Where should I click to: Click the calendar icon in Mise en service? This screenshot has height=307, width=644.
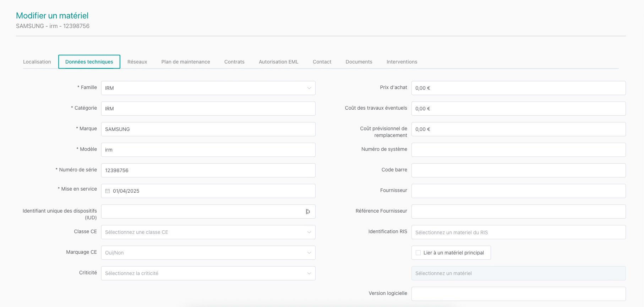click(108, 191)
